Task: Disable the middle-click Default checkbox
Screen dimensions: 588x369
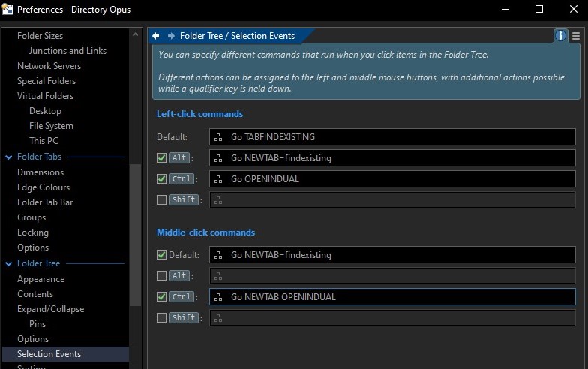Action: tap(162, 255)
